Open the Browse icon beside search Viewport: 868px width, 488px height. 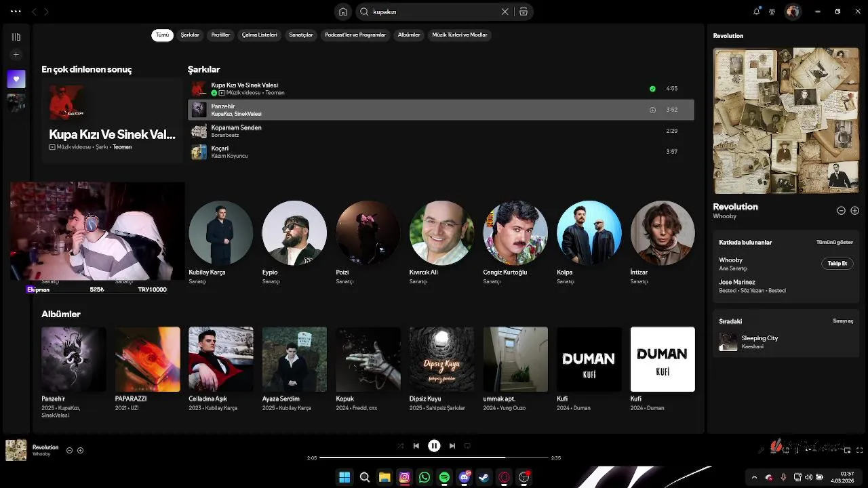(524, 12)
